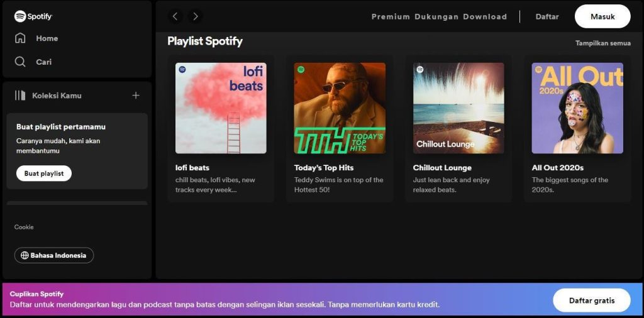Screen dimensions: 644x318
Task: Open Home from the sidebar
Action: point(36,38)
